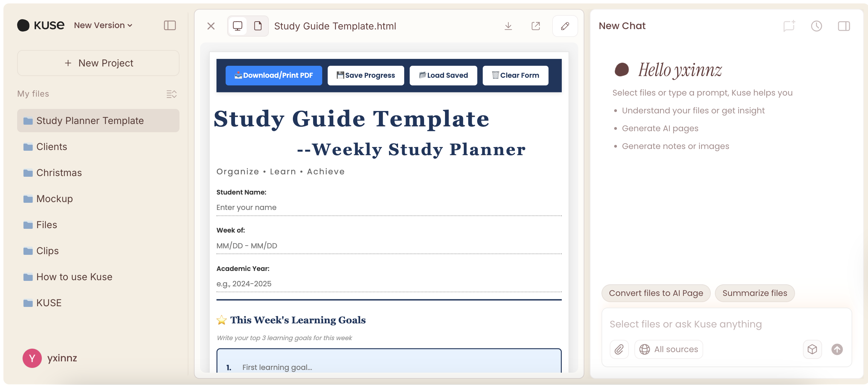Start a new chat icon

point(789,26)
